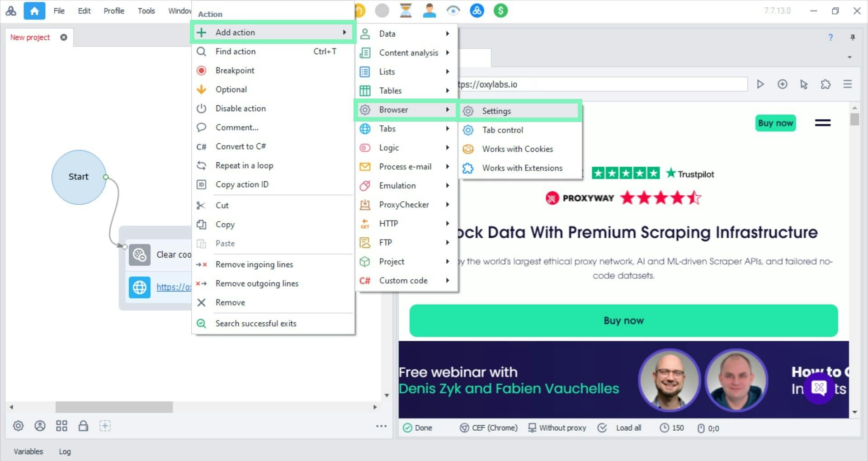Choose Settings from the Browser submenu
This screenshot has width=868, height=461.
(496, 111)
